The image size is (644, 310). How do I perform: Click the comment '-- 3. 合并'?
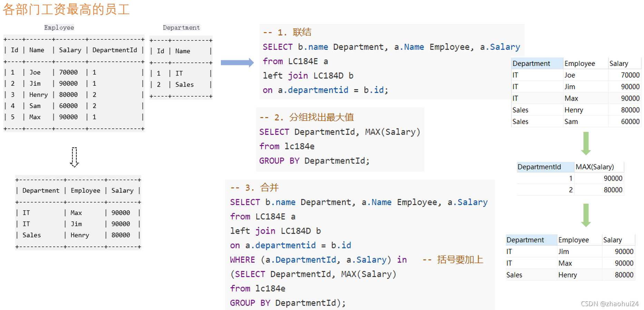(254, 188)
